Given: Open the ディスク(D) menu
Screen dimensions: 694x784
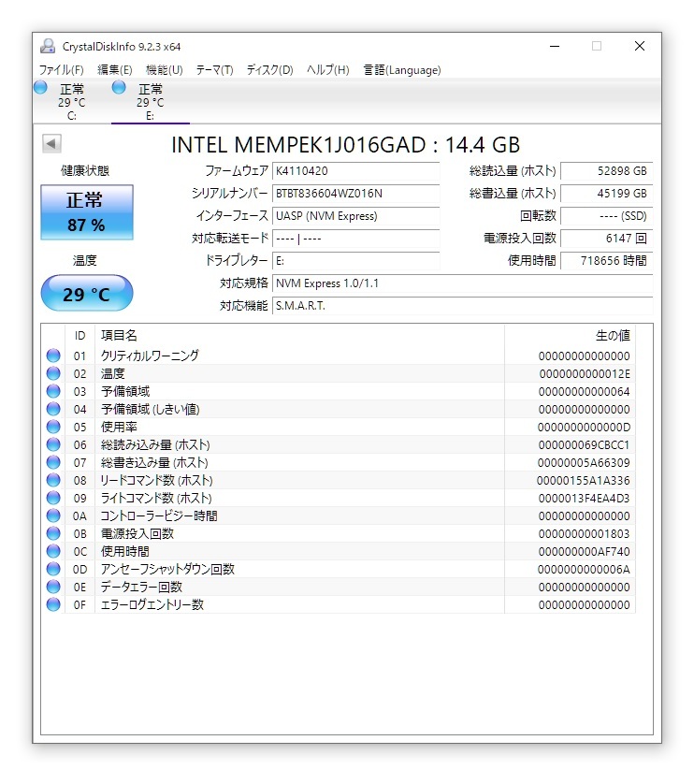Looking at the screenshot, I should point(269,70).
